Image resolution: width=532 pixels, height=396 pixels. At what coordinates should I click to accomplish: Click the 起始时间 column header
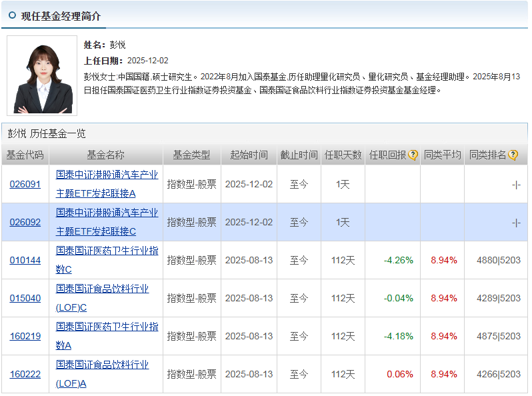click(x=249, y=155)
